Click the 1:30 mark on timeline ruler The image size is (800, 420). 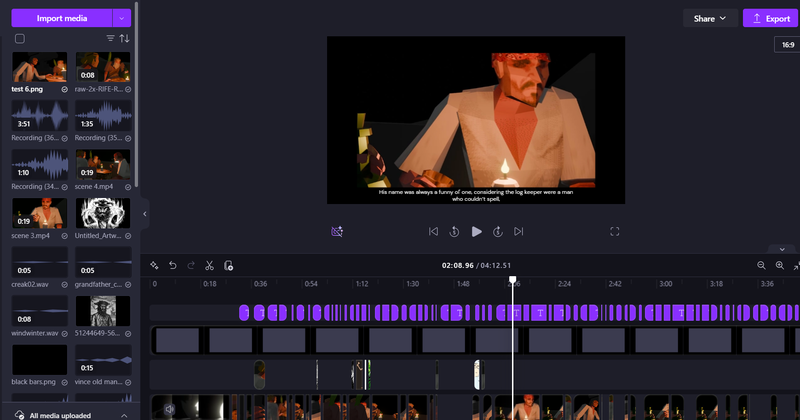point(412,284)
